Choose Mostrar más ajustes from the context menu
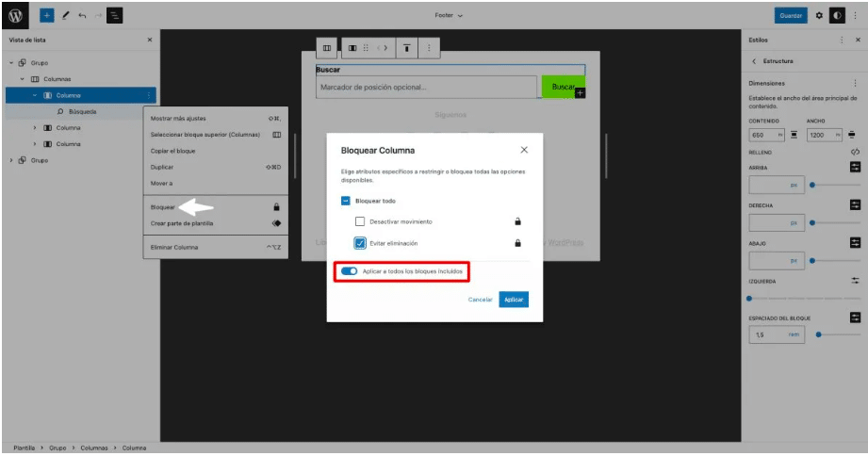Image resolution: width=868 pixels, height=456 pixels. pos(215,119)
